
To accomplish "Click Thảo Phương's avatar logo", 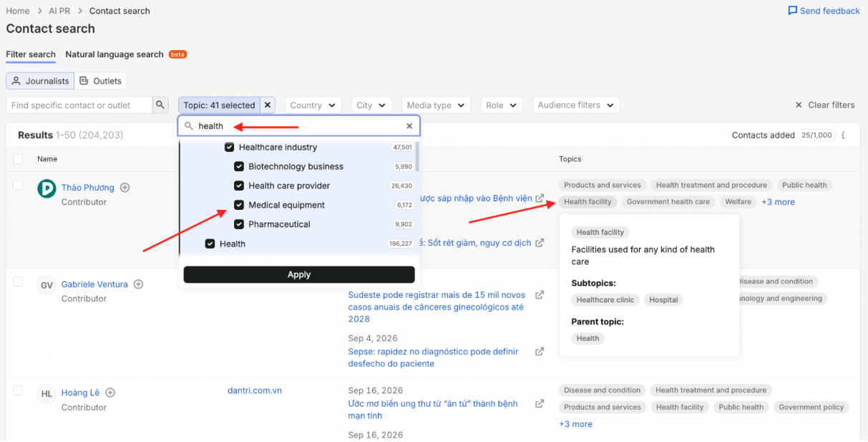I will click(47, 188).
